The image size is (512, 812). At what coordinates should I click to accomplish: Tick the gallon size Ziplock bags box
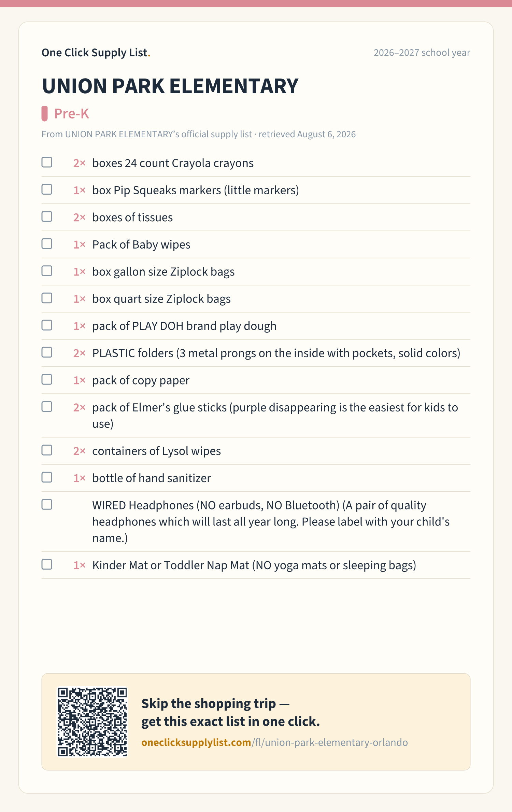[x=47, y=271]
